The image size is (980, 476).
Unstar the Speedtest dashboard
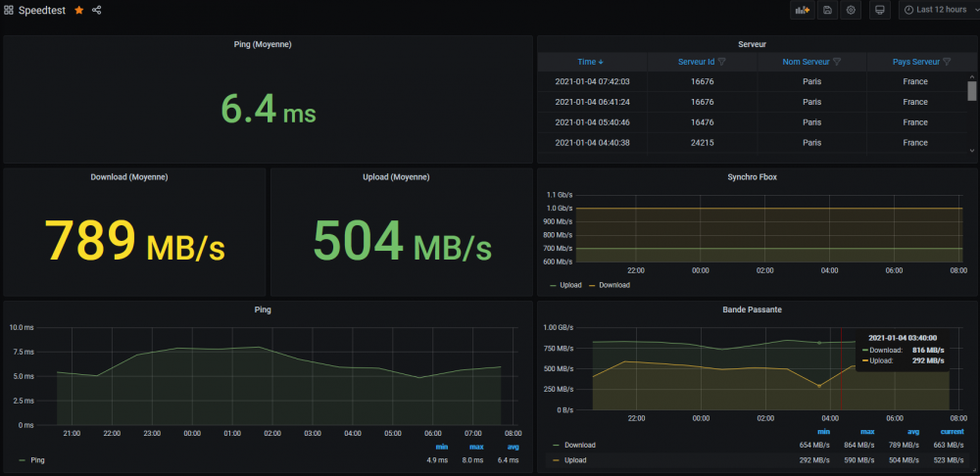[78, 10]
